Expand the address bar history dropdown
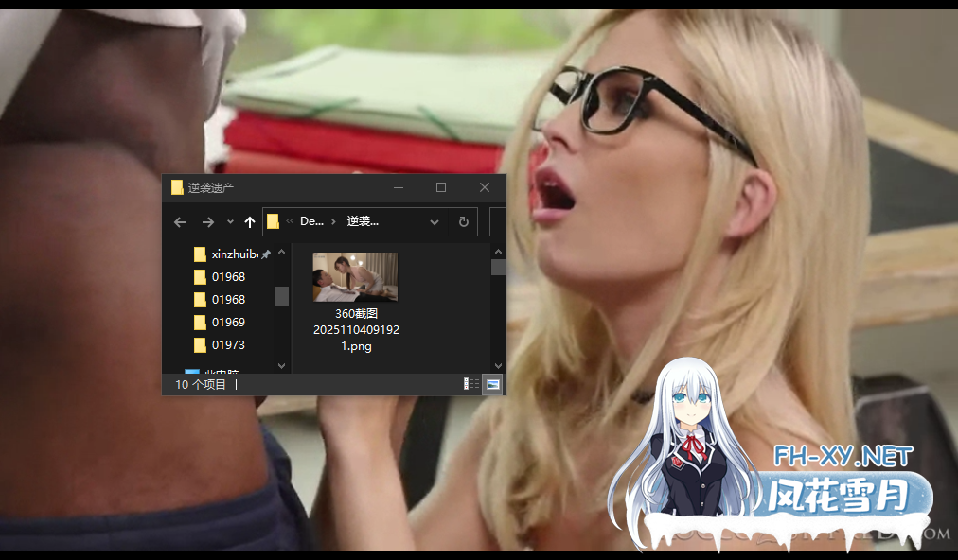Screen dimensions: 958x560 click(435, 222)
